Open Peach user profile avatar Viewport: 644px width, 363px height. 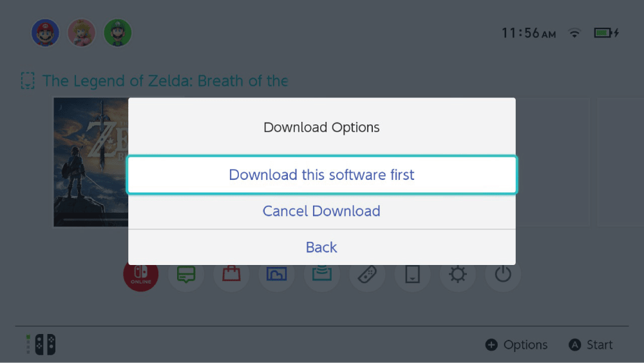click(x=82, y=32)
